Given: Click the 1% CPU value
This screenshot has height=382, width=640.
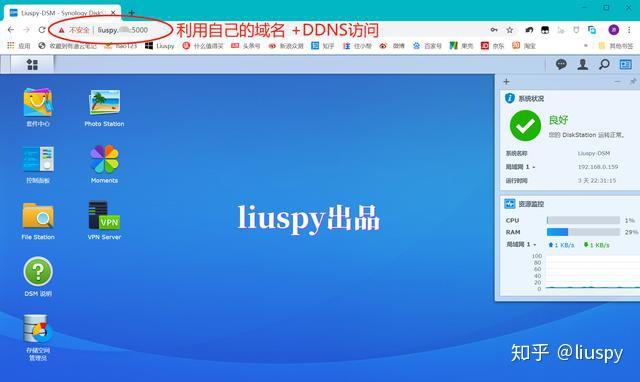Looking at the screenshot, I should (629, 220).
